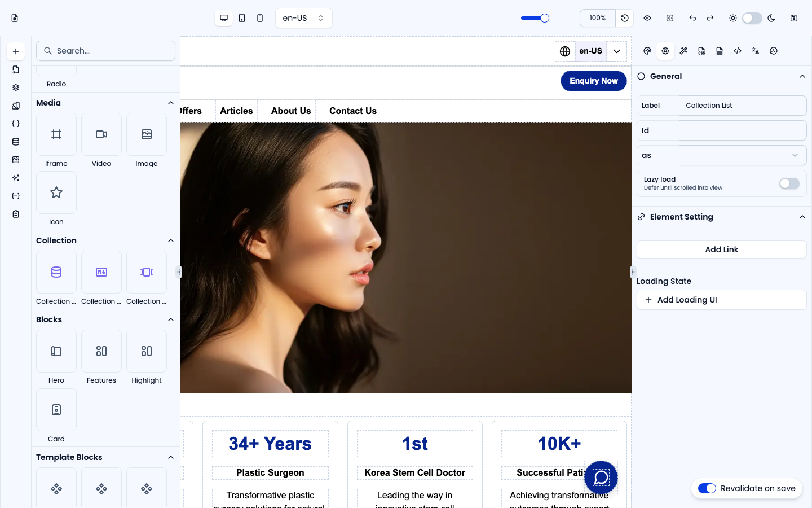Open the About Us menu item

291,111
